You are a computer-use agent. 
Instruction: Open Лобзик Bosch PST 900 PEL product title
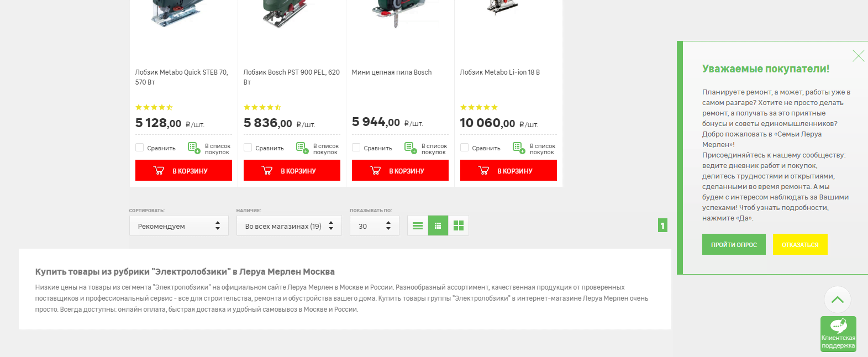pos(292,77)
